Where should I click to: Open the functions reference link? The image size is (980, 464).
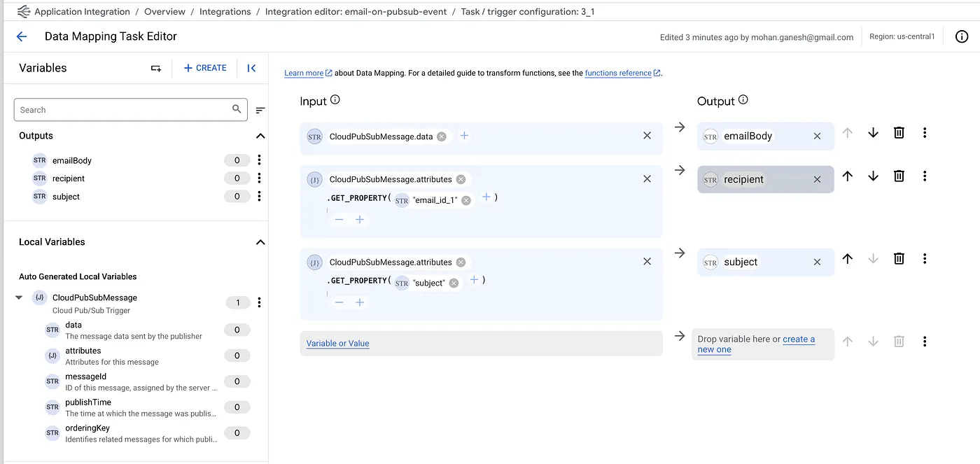pos(618,73)
